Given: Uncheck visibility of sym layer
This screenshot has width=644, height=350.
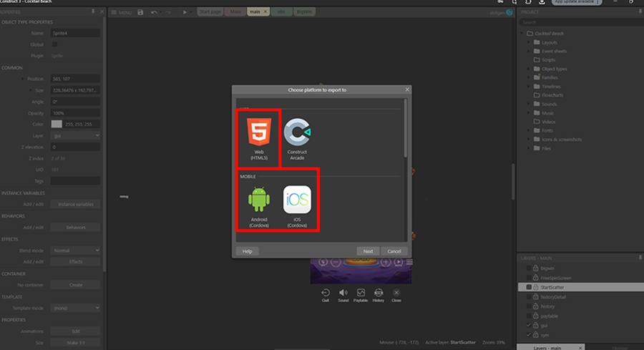Looking at the screenshot, I should [529, 335].
